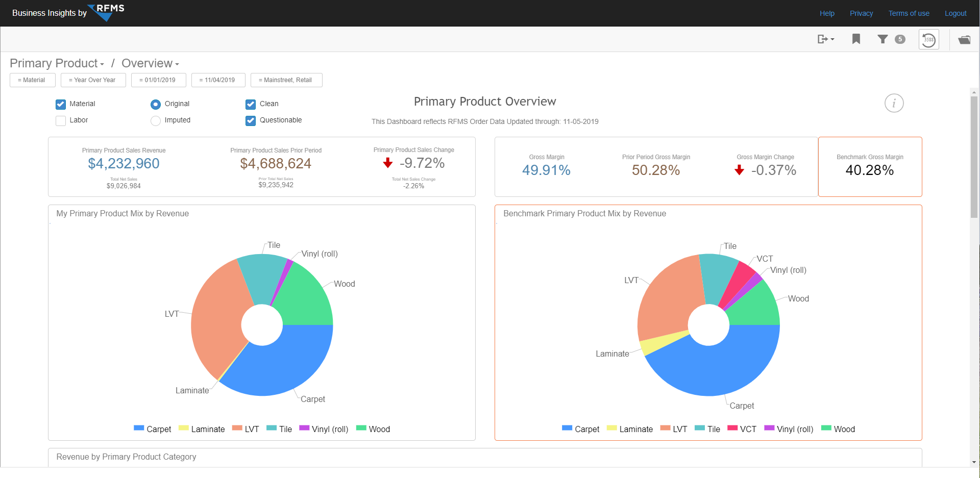The image size is (980, 478).
Task: Open the folder icon in toolbar
Action: click(964, 40)
